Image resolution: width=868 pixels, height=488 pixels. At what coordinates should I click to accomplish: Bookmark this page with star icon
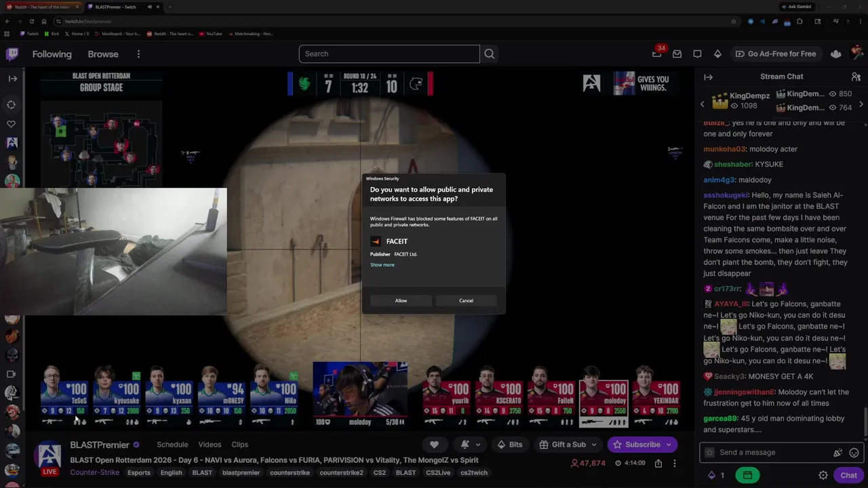click(x=734, y=21)
